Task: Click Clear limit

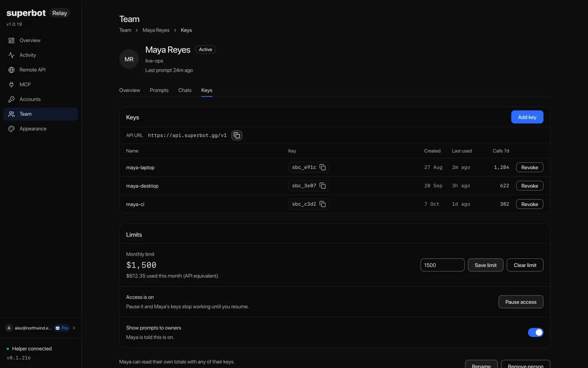Action: coord(525,265)
